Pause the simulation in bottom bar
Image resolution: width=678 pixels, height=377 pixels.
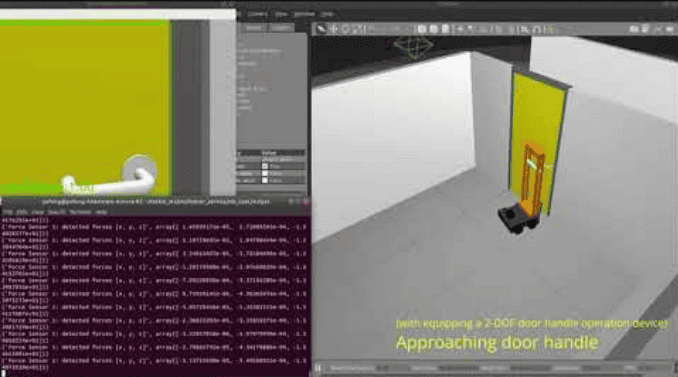pyautogui.click(x=318, y=368)
